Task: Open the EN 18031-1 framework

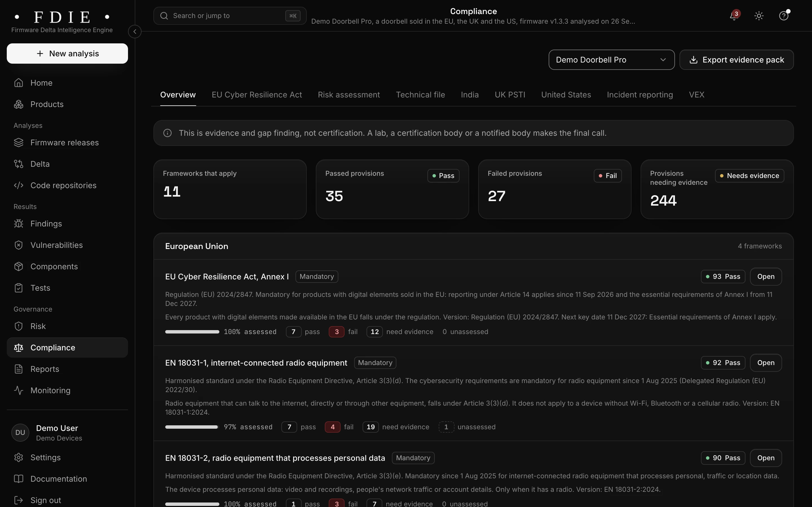Action: point(766,363)
